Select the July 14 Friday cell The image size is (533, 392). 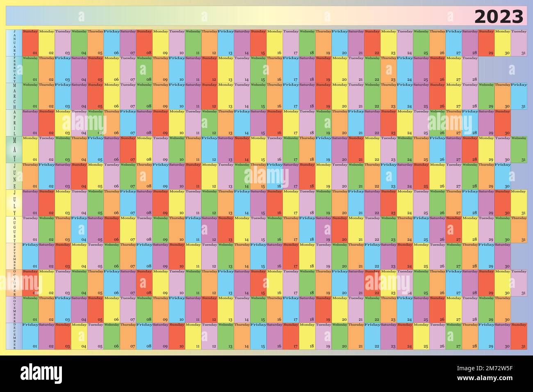coord(242,203)
